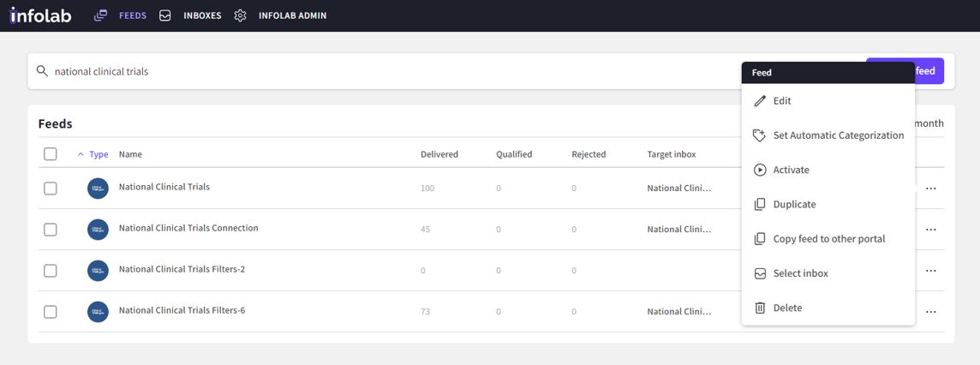
Task: Open the National Clinical Trials feed name
Action: (x=164, y=186)
